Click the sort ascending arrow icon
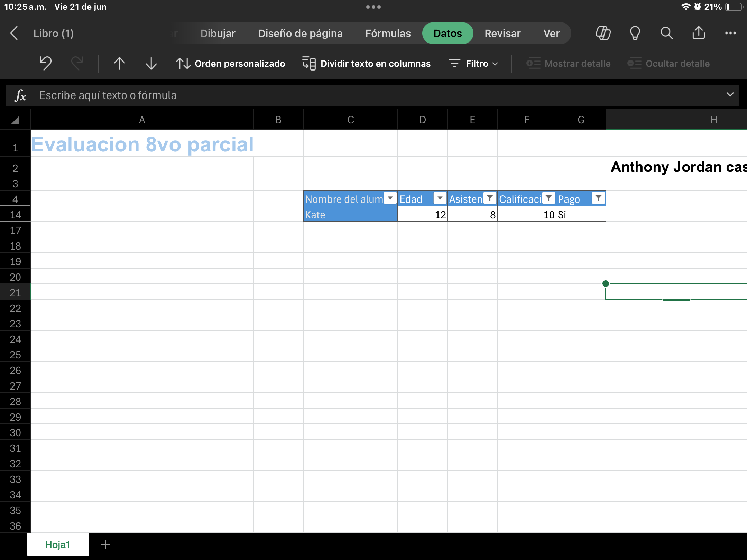Viewport: 747px width, 560px height. tap(119, 63)
